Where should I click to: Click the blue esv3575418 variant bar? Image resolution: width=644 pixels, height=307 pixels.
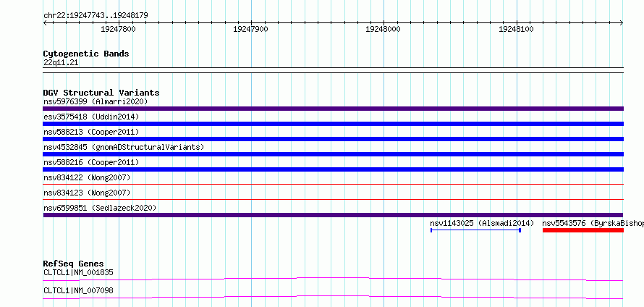point(333,124)
